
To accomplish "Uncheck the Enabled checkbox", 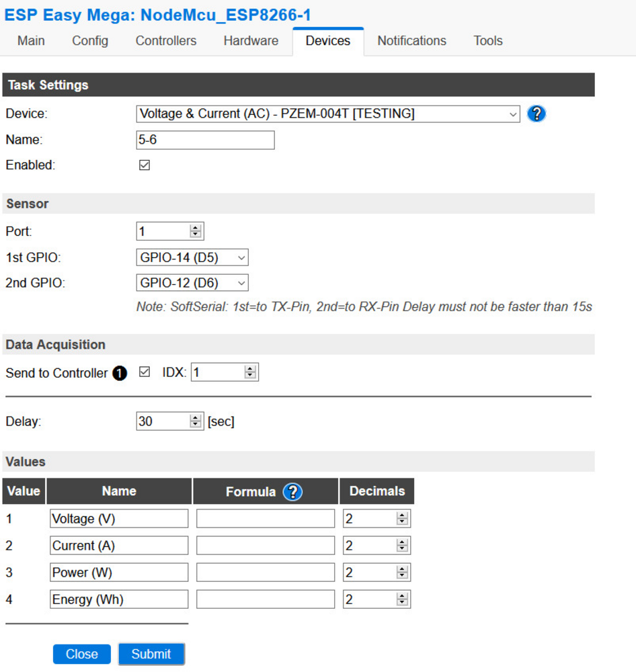I will 145,165.
